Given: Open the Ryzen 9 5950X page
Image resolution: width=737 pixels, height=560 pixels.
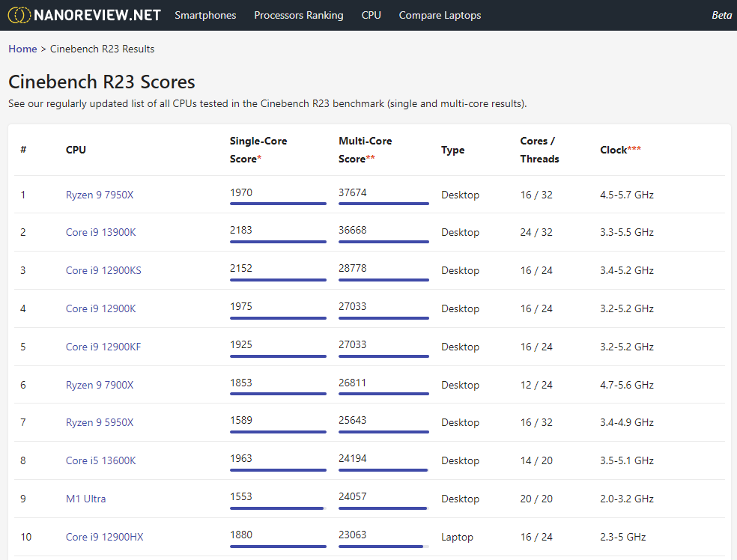Looking at the screenshot, I should coord(100,423).
